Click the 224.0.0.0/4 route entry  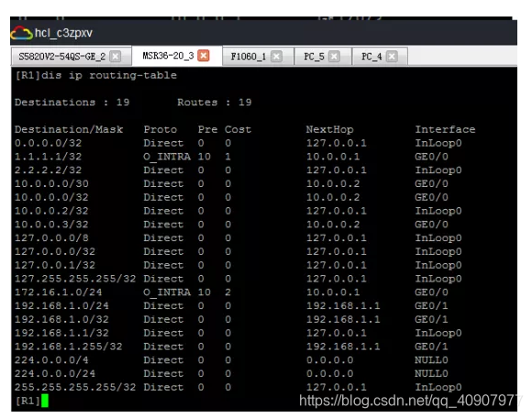(x=231, y=360)
